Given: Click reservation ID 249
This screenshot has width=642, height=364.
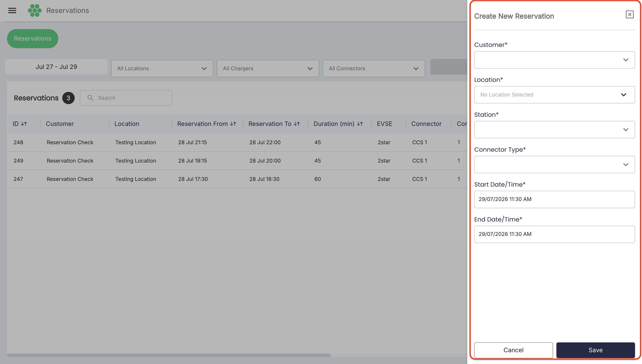Looking at the screenshot, I should click(18, 161).
